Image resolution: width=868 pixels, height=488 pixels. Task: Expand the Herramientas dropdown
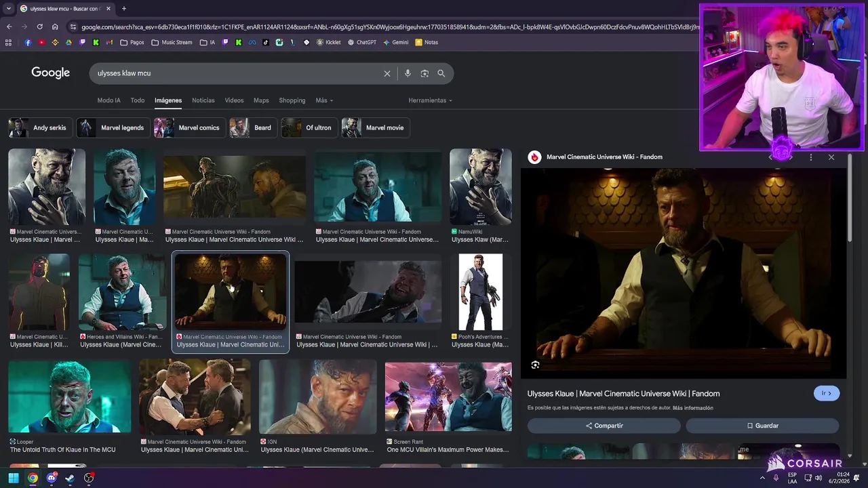coord(430,100)
